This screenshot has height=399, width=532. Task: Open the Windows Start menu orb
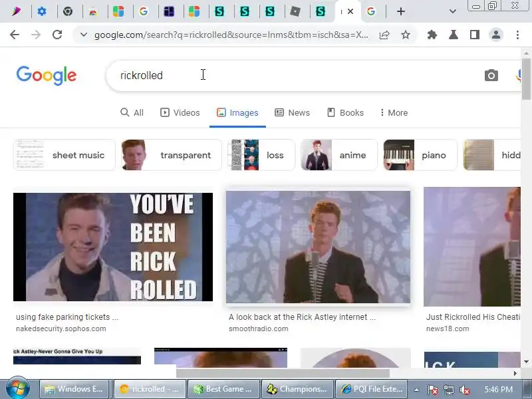(17, 388)
